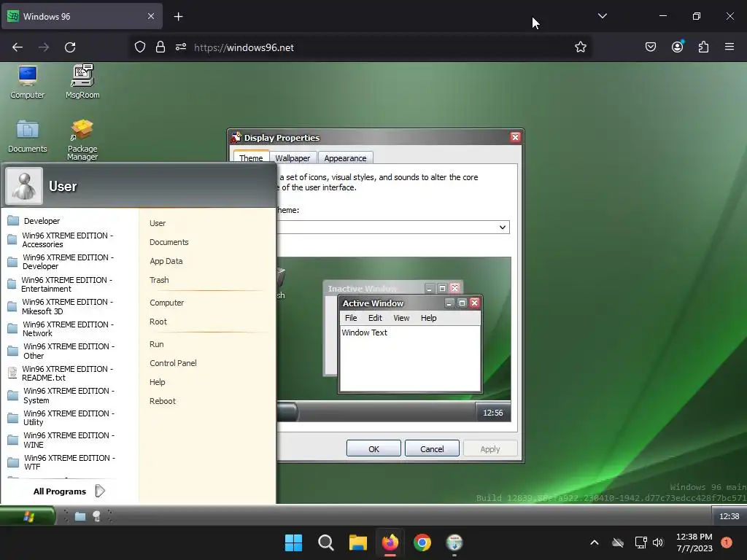Expand the Firefox list all tabs chevron
The image size is (747, 560).
602,16
